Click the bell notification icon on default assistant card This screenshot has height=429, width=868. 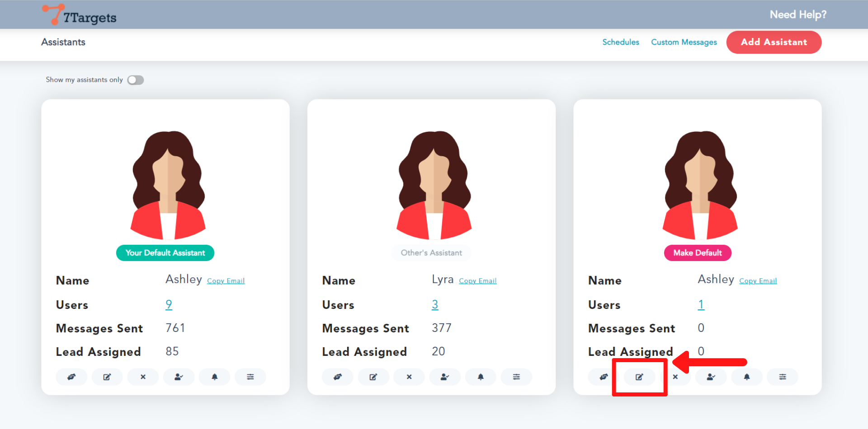click(214, 377)
